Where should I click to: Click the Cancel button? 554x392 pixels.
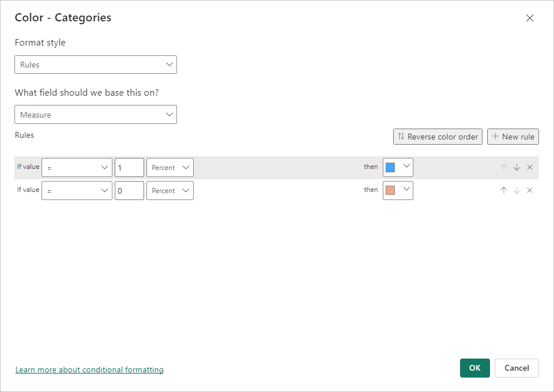517,368
